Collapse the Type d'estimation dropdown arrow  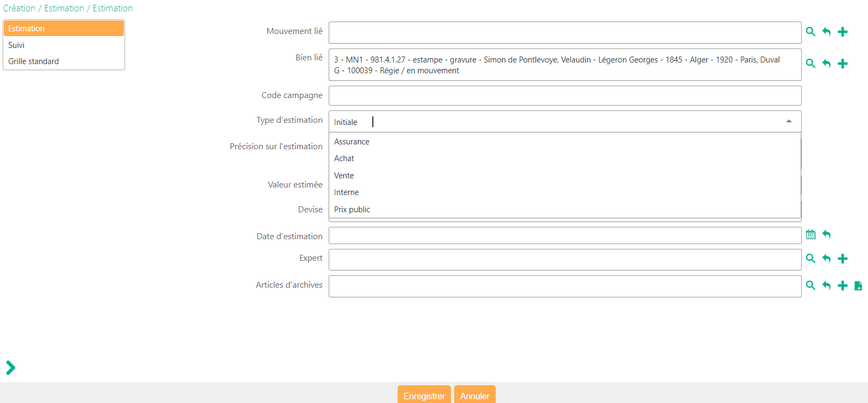(x=789, y=122)
